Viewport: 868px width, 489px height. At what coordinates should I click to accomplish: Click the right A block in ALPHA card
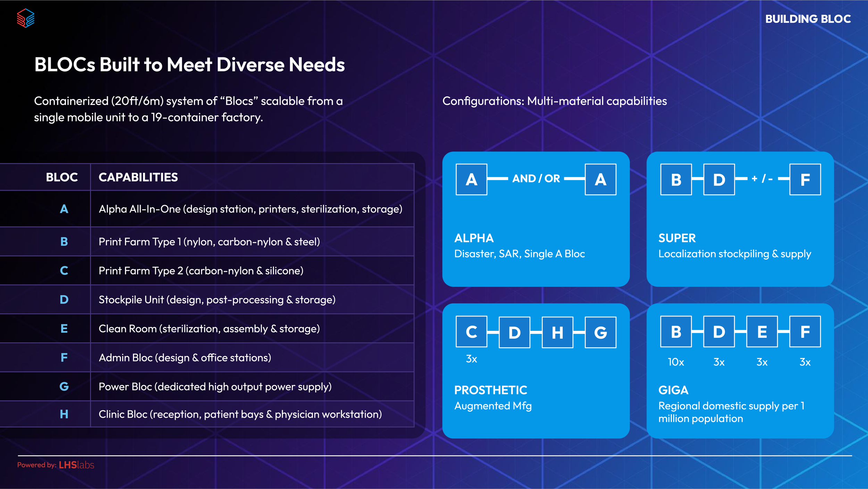click(x=600, y=179)
